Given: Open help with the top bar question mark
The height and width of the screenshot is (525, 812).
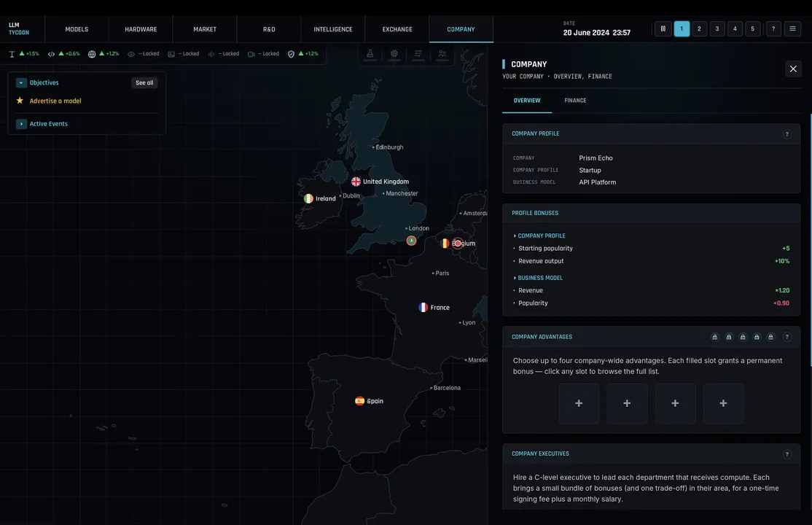Looking at the screenshot, I should coord(773,29).
